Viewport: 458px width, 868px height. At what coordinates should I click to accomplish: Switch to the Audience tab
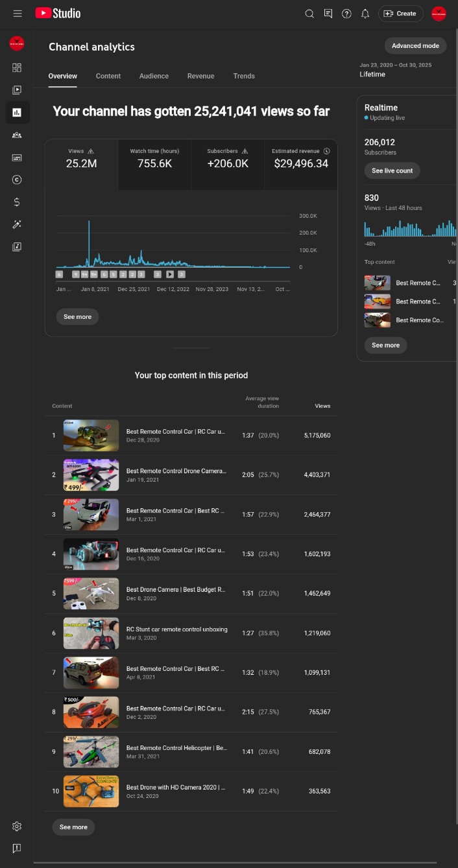[x=154, y=76]
